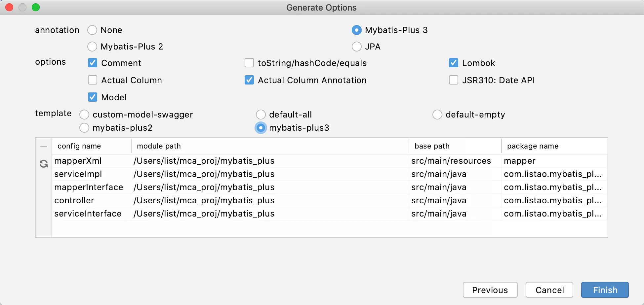Click mapperInterface row base path cell

click(455, 187)
